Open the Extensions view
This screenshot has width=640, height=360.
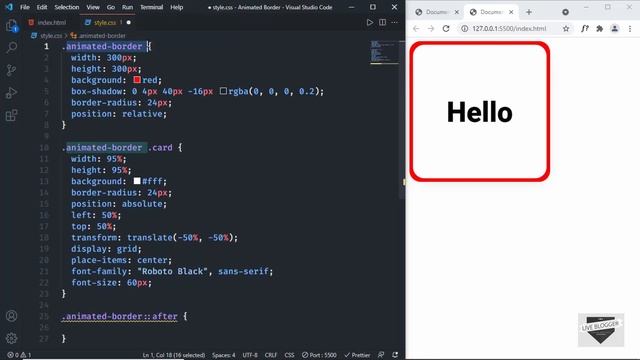pyautogui.click(x=12, y=115)
